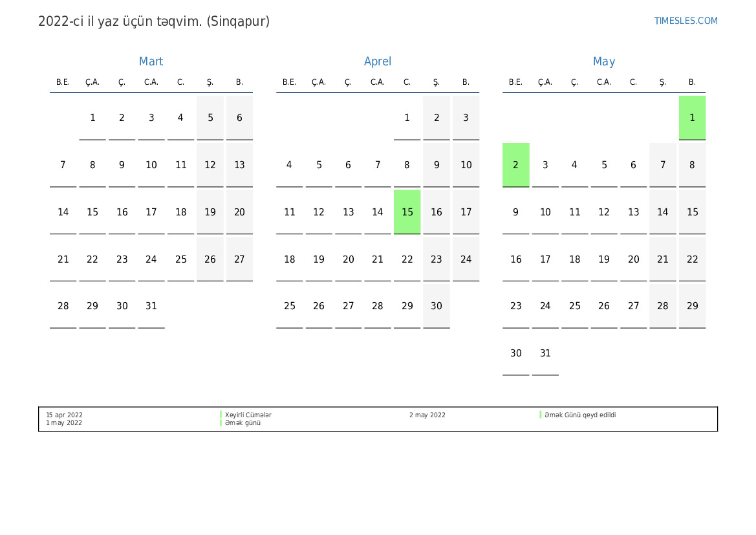This screenshot has height=535, width=756.
Task: Select the Əmək günü legend label
Action: point(243,423)
